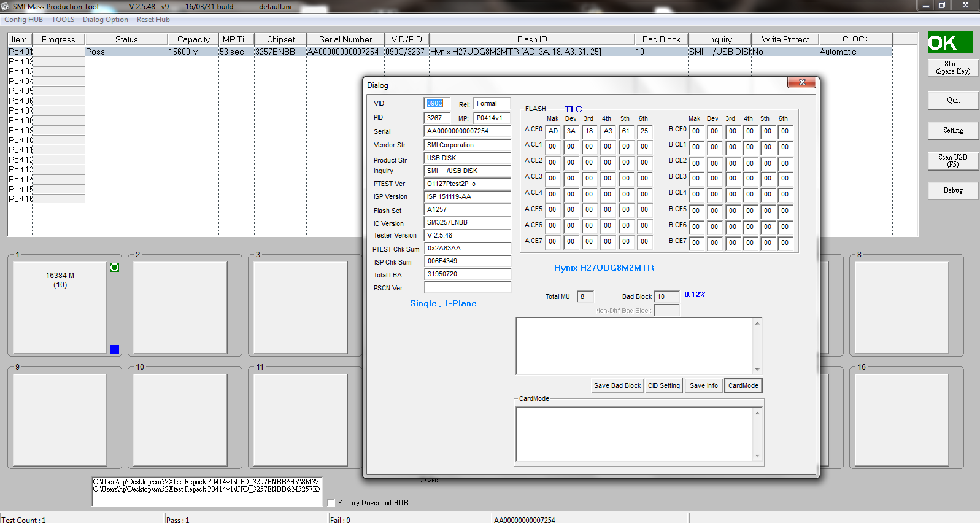This screenshot has height=523, width=980.
Task: Click the port 1 slot showing 16384 M
Action: 60,308
